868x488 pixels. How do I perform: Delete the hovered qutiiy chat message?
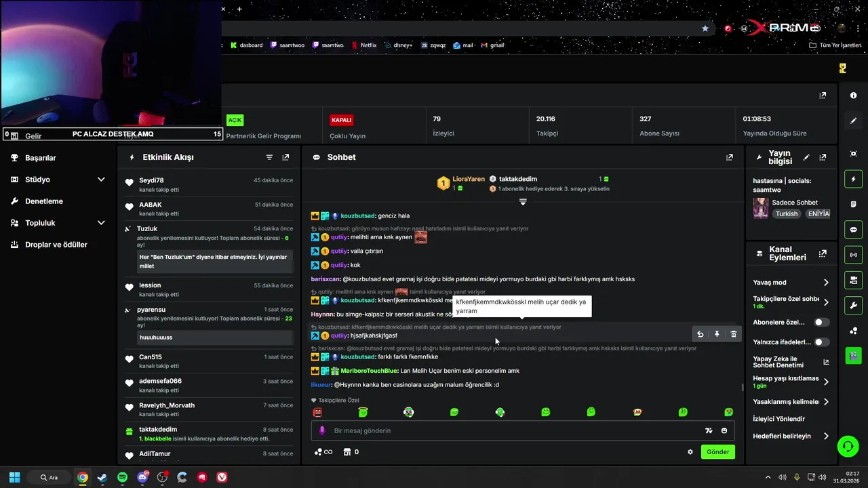pos(733,334)
